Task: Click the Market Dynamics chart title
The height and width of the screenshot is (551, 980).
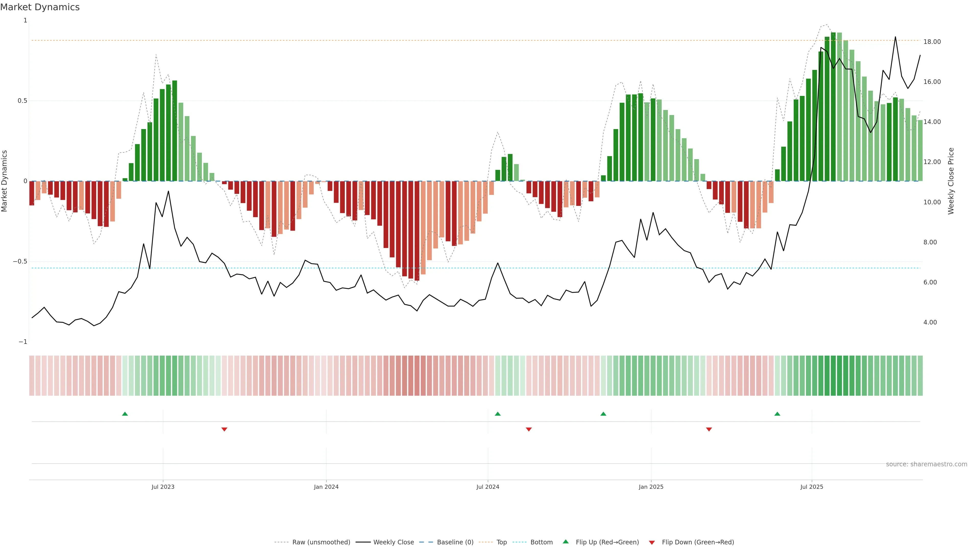Action: click(x=40, y=7)
